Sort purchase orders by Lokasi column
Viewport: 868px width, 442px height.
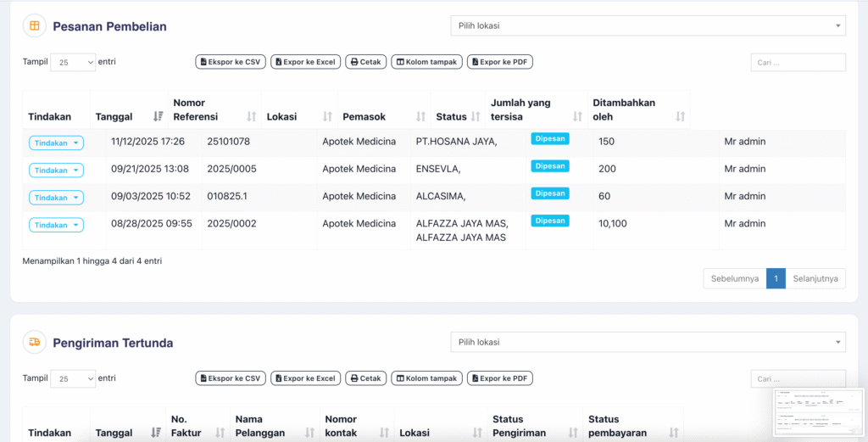tap(298, 116)
